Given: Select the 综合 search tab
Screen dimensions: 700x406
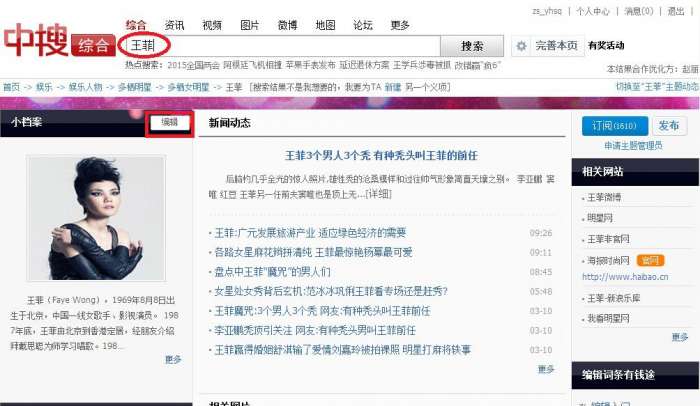Looking at the screenshot, I should [136, 25].
